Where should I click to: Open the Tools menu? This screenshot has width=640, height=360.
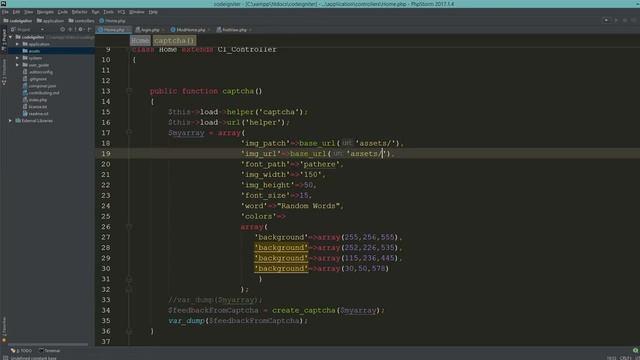coord(108,12)
